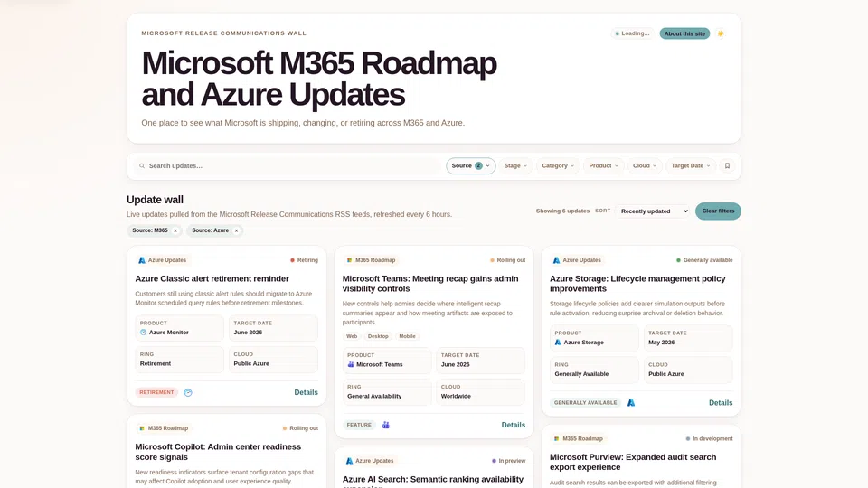Image resolution: width=868 pixels, height=488 pixels.
Task: Click the Mobile platform tag
Action: click(x=407, y=336)
